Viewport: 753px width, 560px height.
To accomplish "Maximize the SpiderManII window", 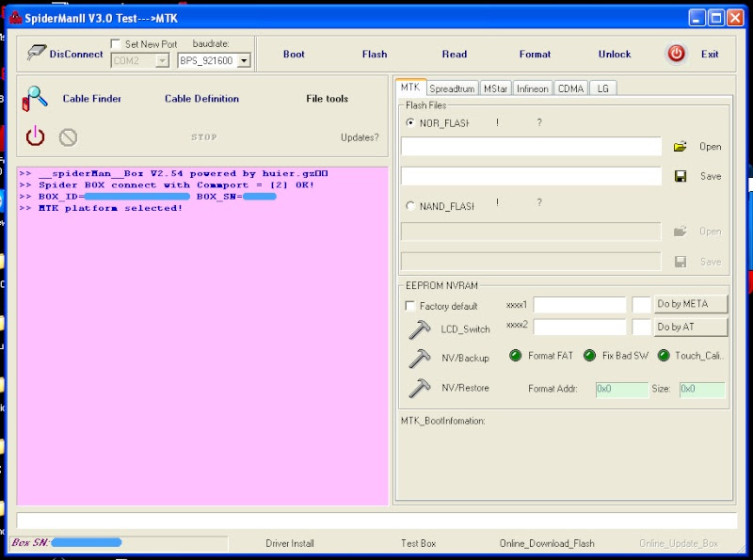I will tap(716, 18).
